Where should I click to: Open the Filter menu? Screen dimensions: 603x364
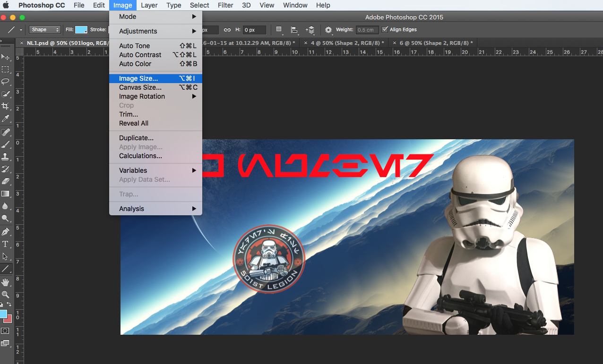(225, 5)
